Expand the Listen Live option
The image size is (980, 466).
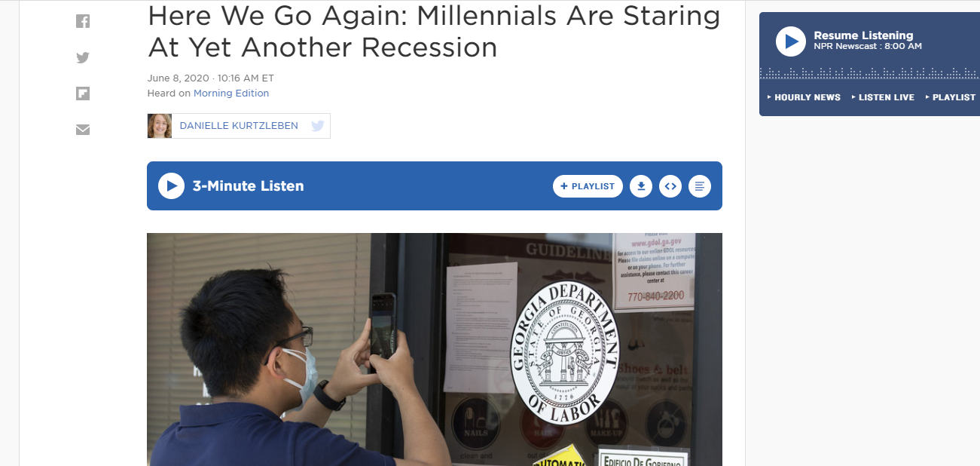883,97
